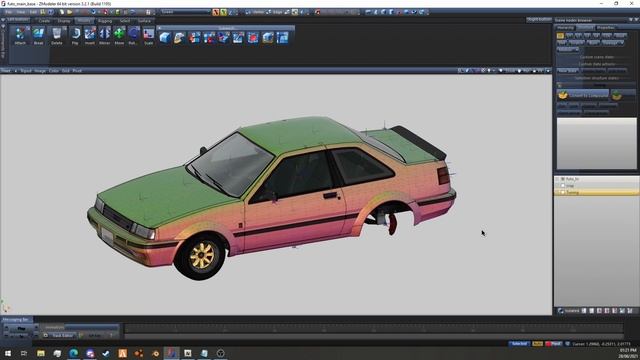Viewport: 640px width, 360px height.
Task: Click the Track Editor button
Action: 59,335
